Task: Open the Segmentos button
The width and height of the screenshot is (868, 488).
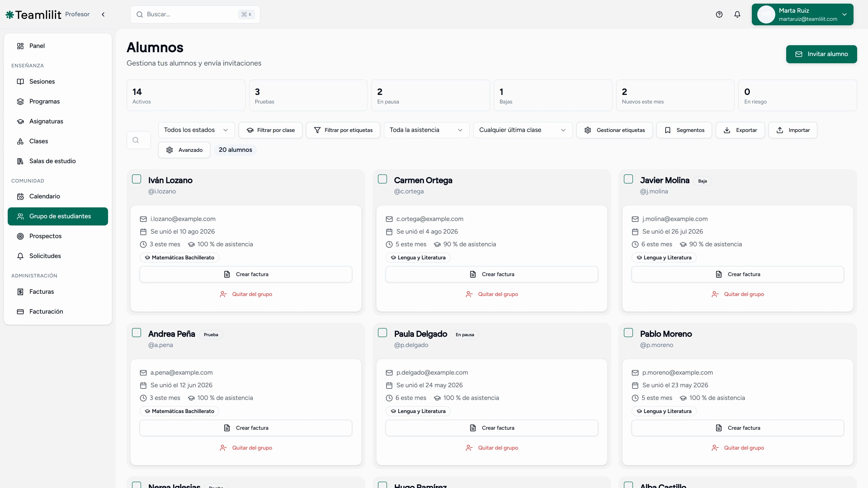Action: coord(684,130)
